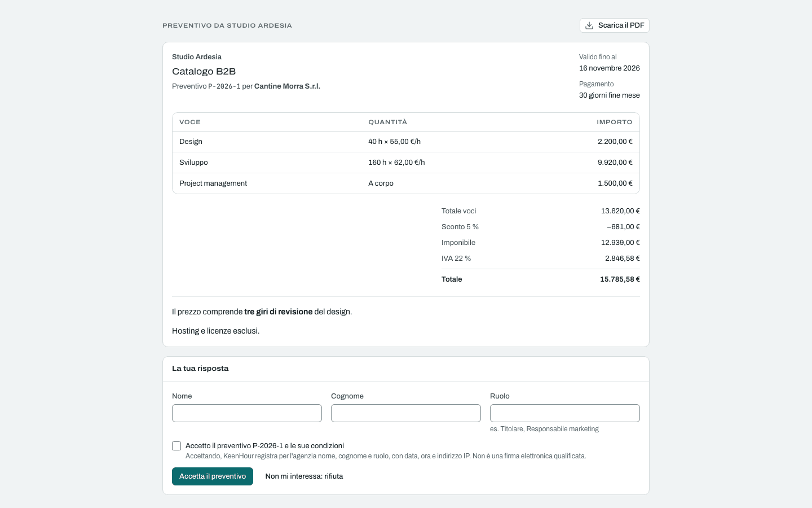812x508 pixels.
Task: Focus the Nome input field
Action: click(x=247, y=413)
